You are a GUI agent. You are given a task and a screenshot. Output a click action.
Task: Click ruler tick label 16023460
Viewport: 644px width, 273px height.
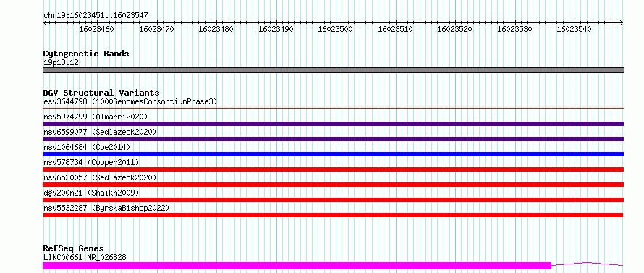click(96, 29)
